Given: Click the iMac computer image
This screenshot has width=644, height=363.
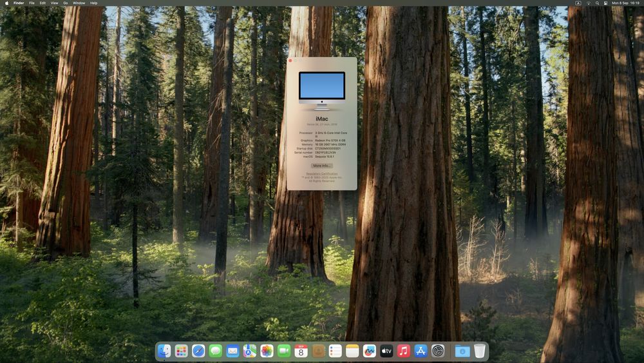Looking at the screenshot, I should click(x=321, y=91).
